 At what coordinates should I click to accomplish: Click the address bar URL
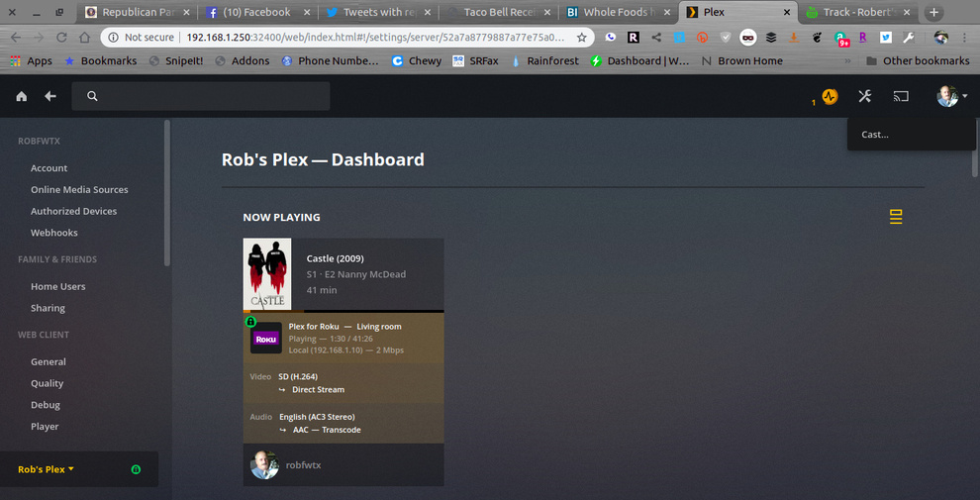click(x=375, y=38)
